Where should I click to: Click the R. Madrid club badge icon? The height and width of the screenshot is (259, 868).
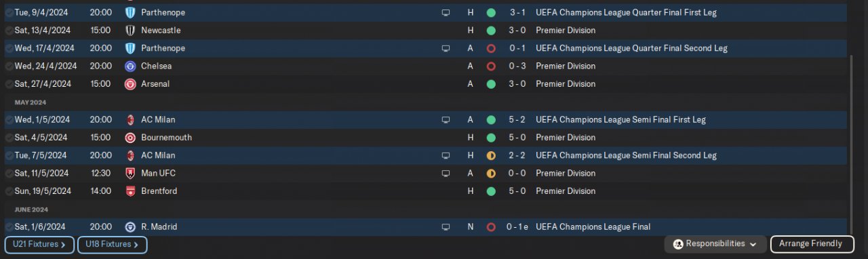[x=130, y=227]
